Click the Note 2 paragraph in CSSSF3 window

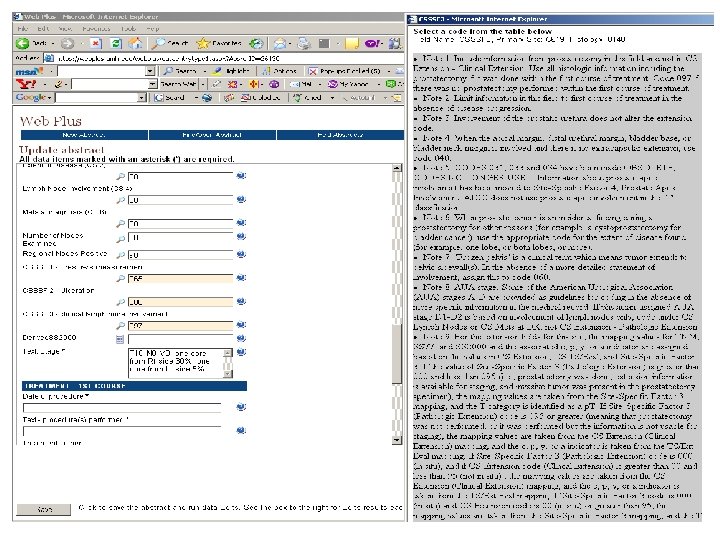click(547, 103)
